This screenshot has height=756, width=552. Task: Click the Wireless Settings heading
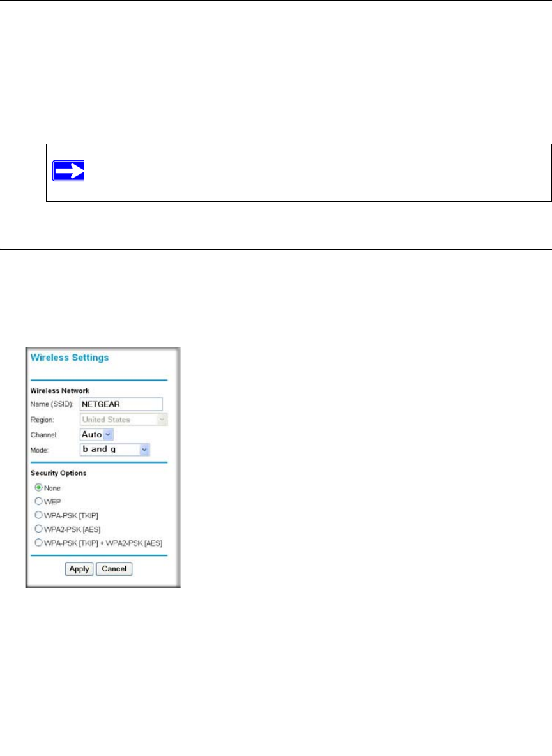tap(70, 358)
